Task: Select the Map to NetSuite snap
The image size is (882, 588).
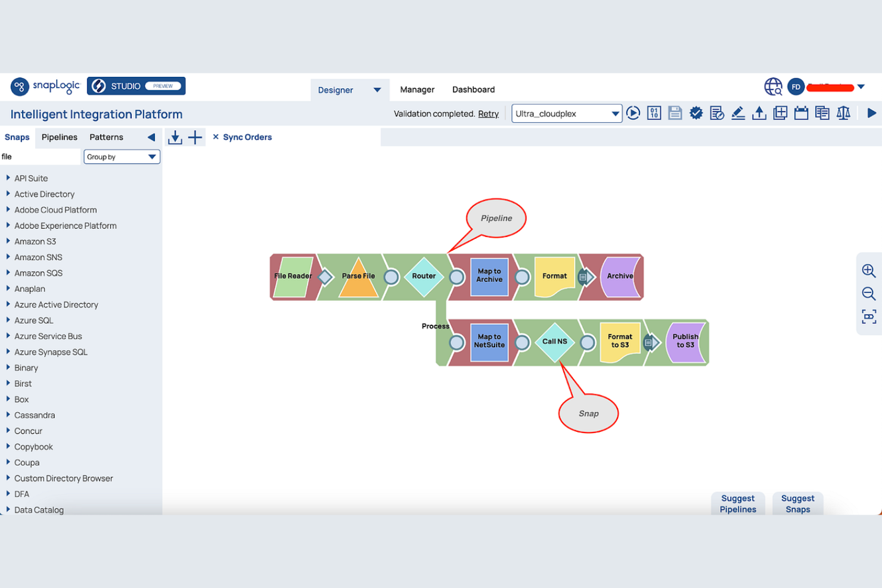Action: tap(489, 342)
